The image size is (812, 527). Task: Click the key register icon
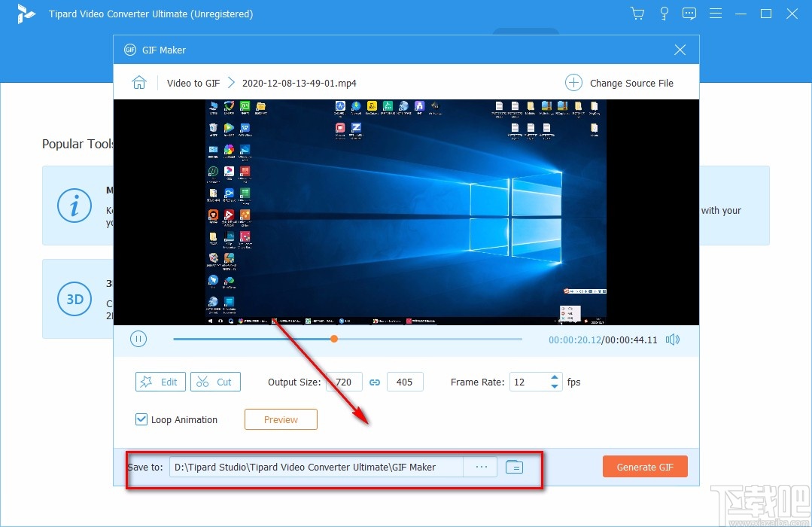[x=664, y=14]
